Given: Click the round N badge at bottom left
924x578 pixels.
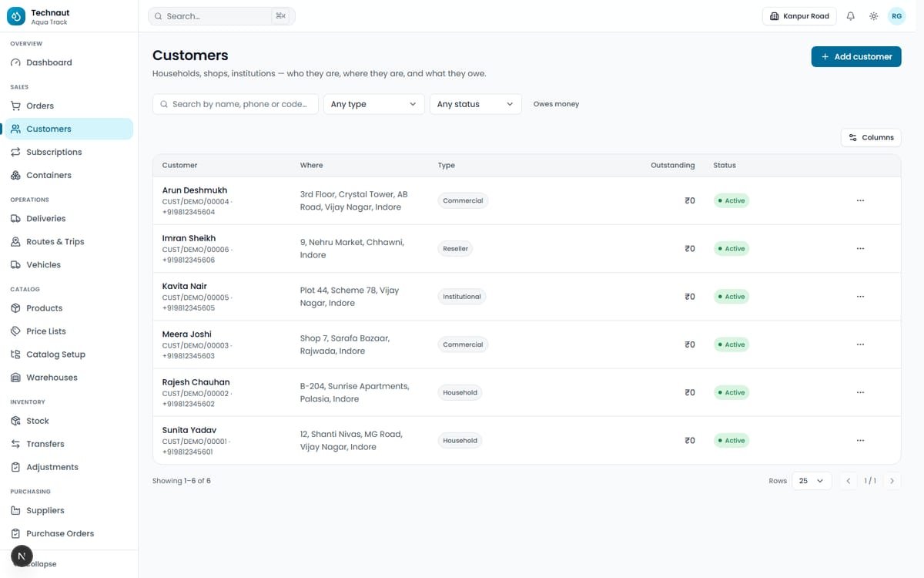Looking at the screenshot, I should pyautogui.click(x=22, y=556).
